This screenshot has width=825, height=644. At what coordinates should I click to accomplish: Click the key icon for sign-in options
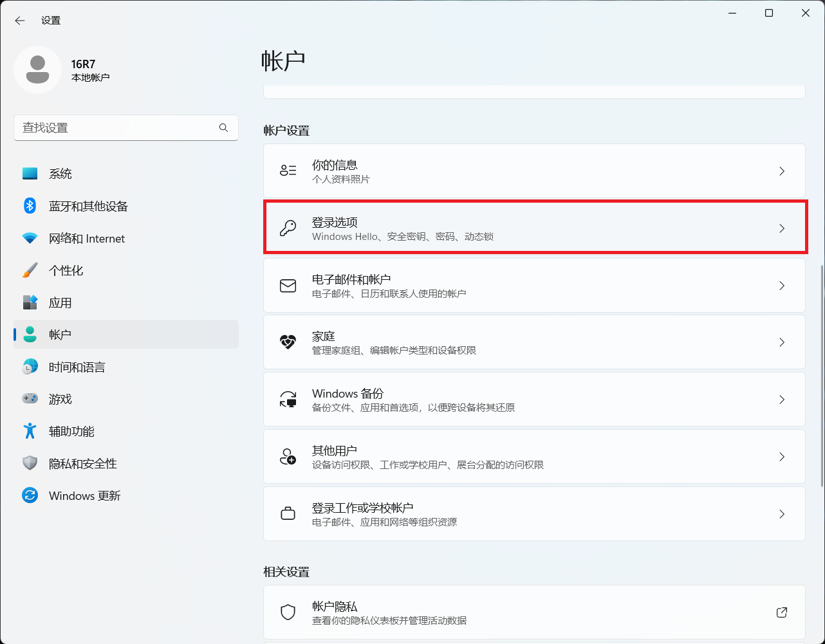288,228
